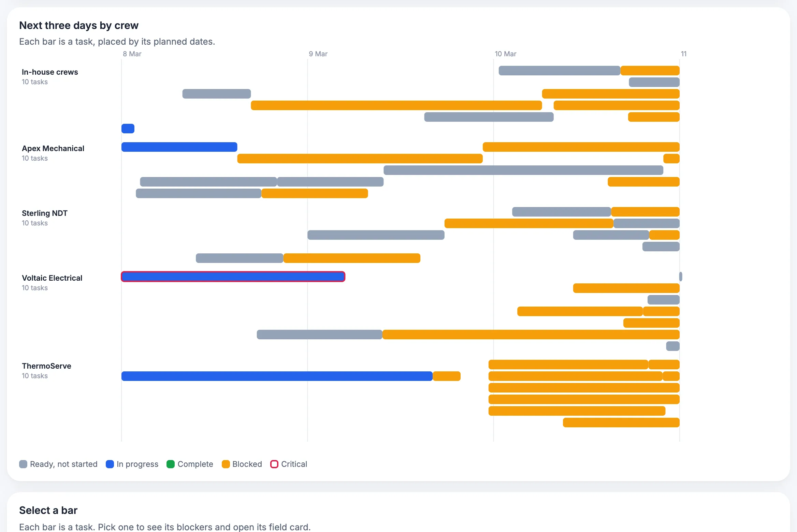Click the Next three days by crew heading
The image size is (797, 532).
79,25
